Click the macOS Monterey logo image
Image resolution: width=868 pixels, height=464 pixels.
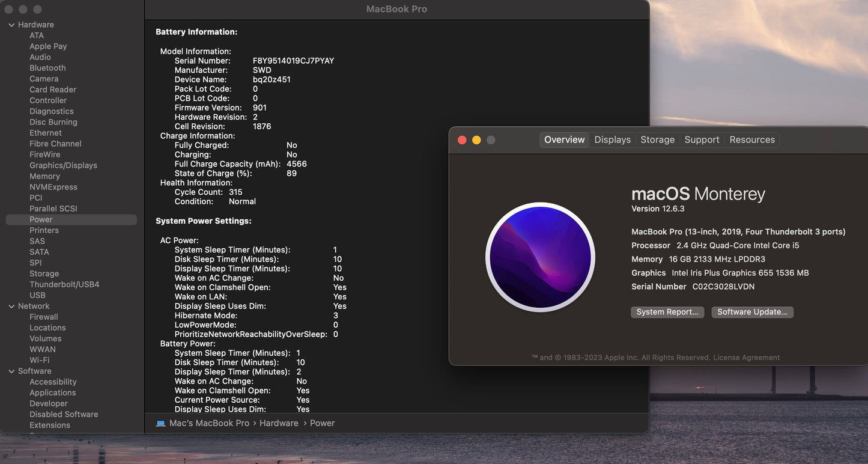click(540, 257)
